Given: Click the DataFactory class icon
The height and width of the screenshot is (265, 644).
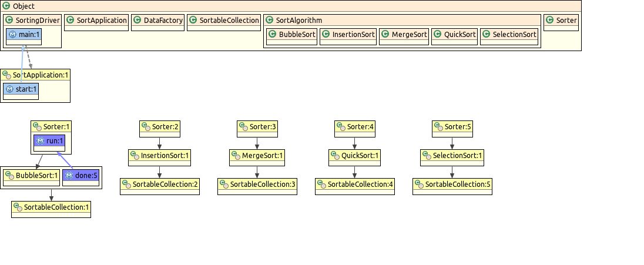Looking at the screenshot, I should point(137,21).
